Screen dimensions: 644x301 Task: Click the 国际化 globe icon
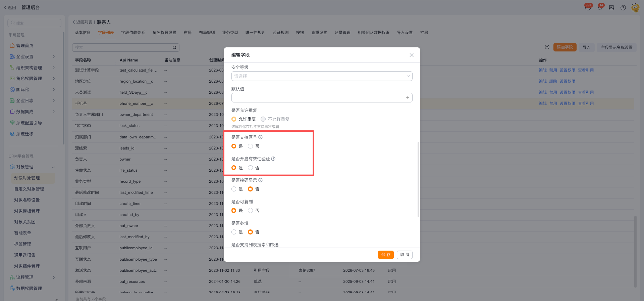[x=12, y=90]
